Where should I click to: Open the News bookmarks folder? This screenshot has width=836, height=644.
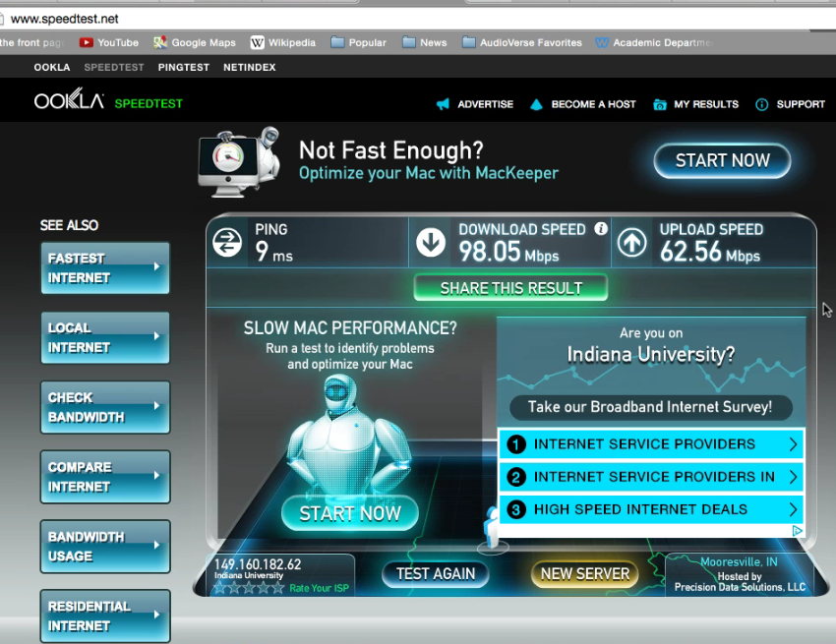click(x=425, y=42)
